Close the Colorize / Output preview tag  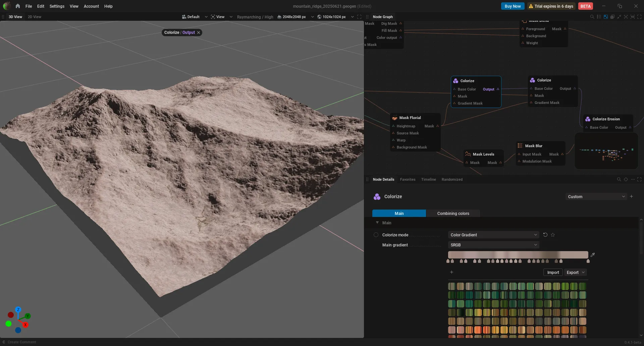pyautogui.click(x=199, y=33)
